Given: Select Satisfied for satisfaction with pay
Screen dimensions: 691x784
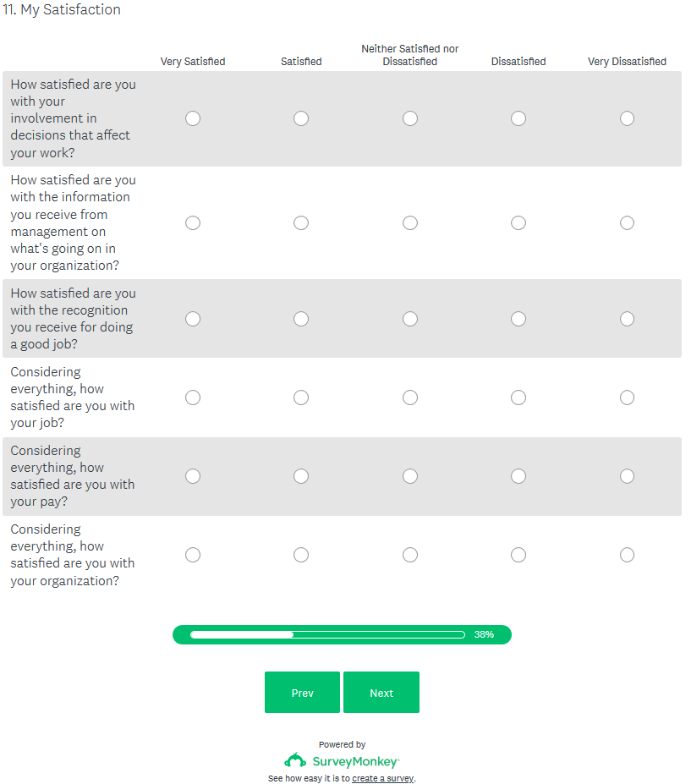Looking at the screenshot, I should [301, 476].
